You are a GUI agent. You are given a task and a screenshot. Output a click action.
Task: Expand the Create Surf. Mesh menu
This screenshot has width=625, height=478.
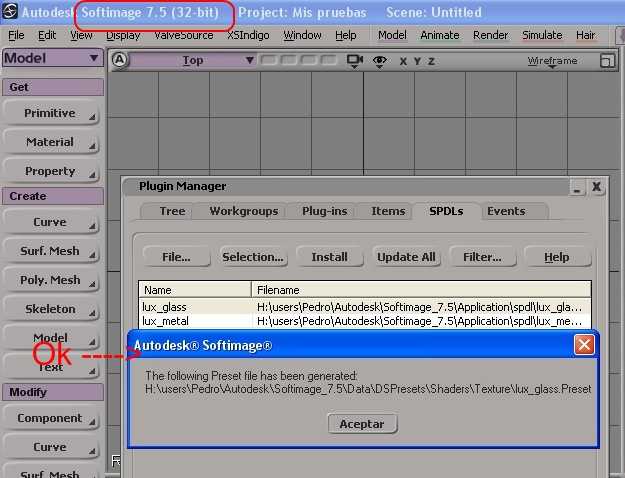coord(51,251)
